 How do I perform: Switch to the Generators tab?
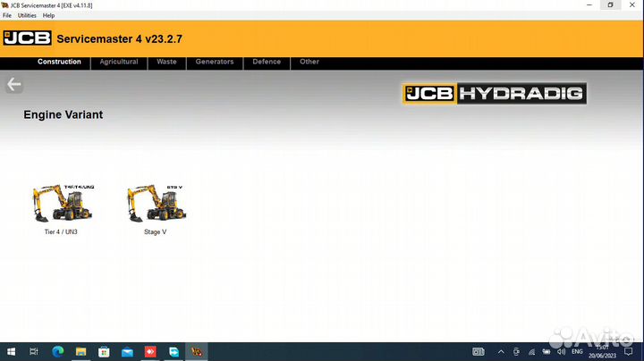215,62
